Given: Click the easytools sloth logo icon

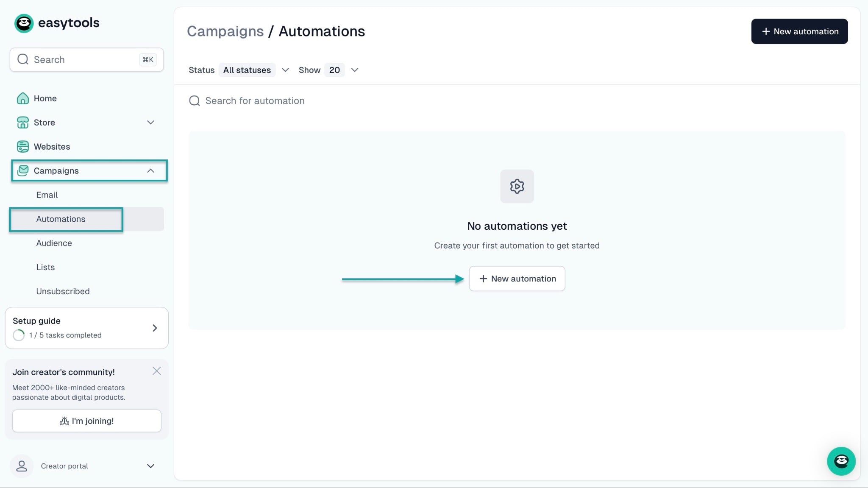Looking at the screenshot, I should (24, 23).
